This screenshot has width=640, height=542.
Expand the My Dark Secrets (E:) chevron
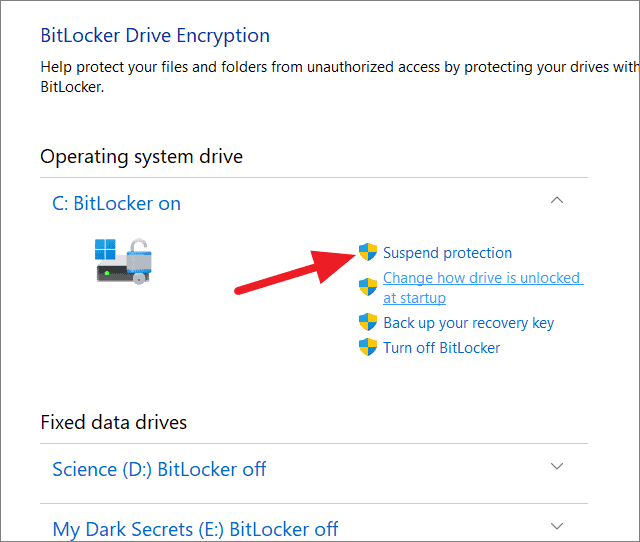pyautogui.click(x=557, y=526)
